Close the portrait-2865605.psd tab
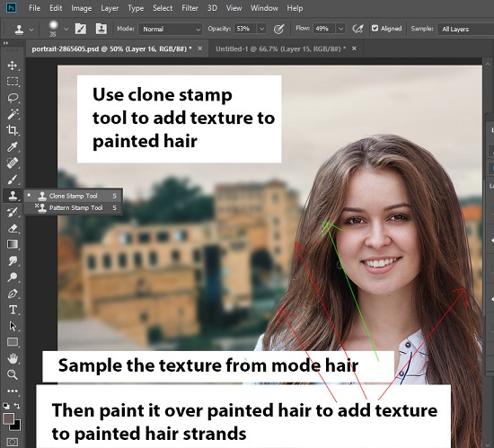This screenshot has height=448, width=494. tap(199, 48)
